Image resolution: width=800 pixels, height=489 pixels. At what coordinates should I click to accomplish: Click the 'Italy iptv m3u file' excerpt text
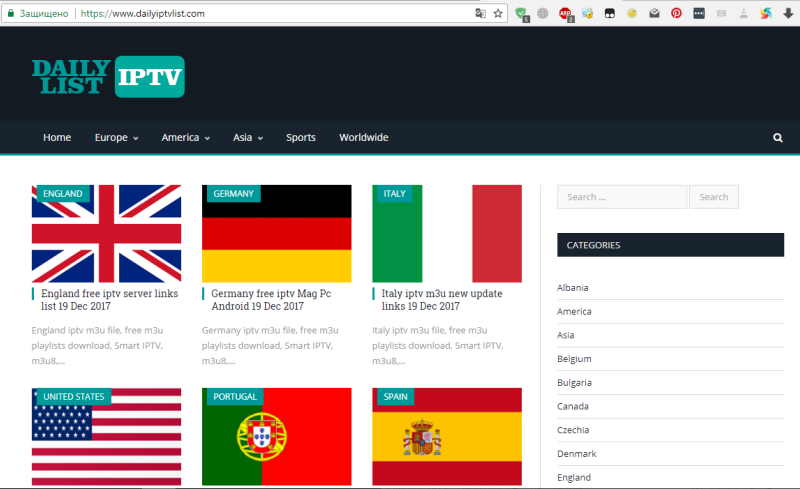(438, 346)
